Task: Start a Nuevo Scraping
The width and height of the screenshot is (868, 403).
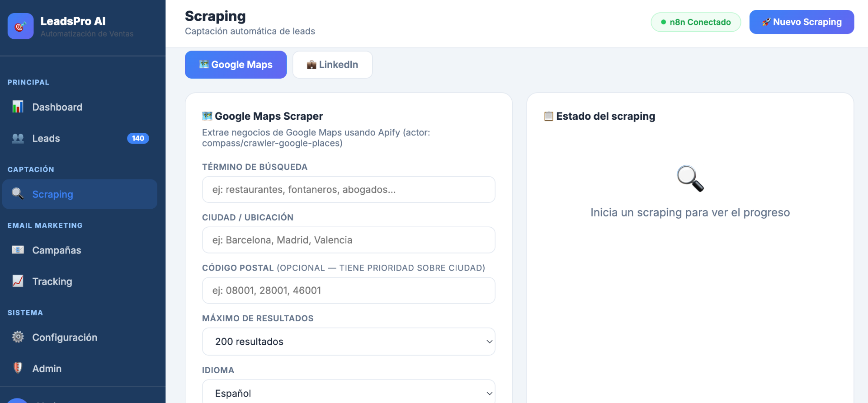Action: tap(802, 22)
